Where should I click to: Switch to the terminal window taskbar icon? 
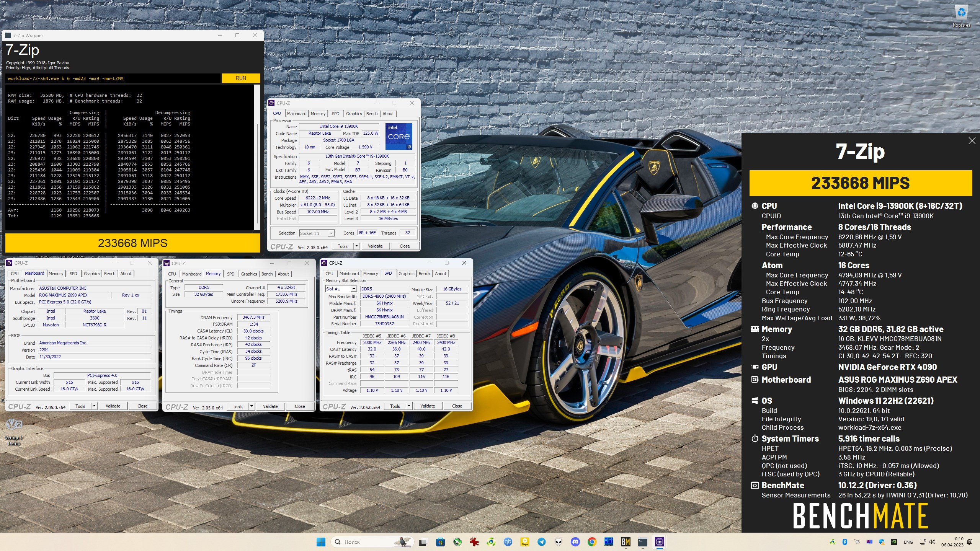point(643,542)
